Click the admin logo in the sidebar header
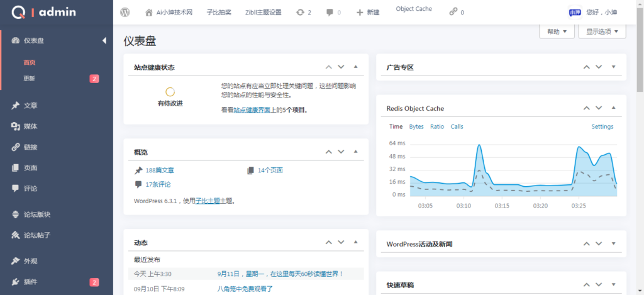Viewport: 644px width, 295px height. [x=43, y=12]
